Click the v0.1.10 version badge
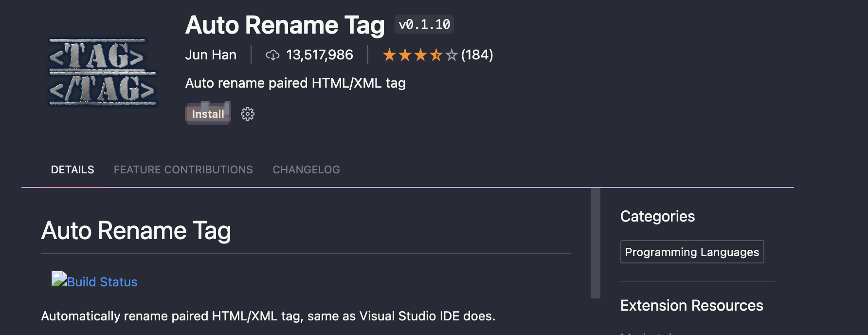Viewport: 868px width, 335px height. coord(424,24)
